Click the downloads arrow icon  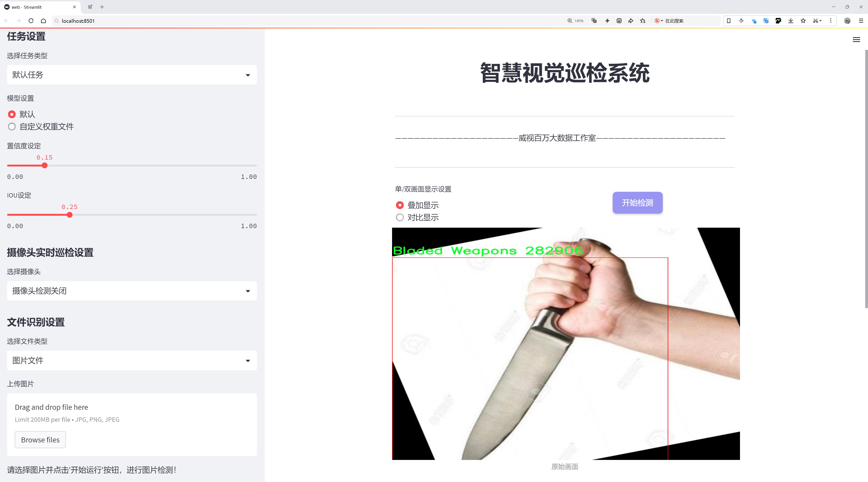[791, 21]
